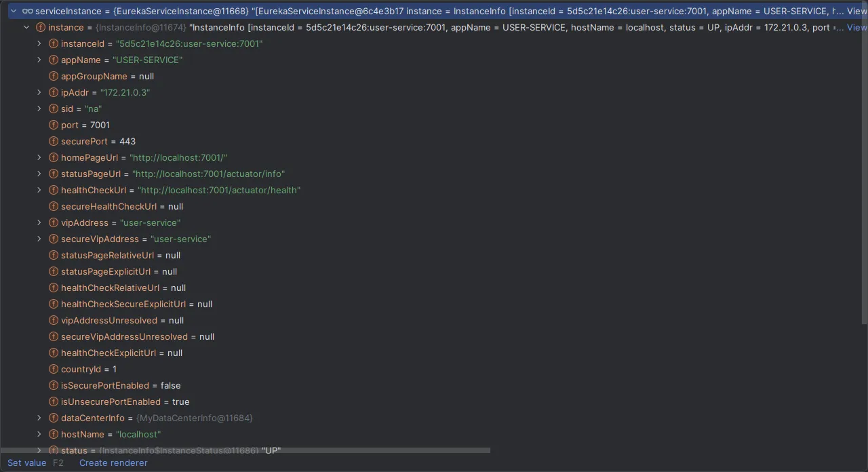Click the field icon beside isSecurePortEnabled
This screenshot has height=472, width=868.
(54, 385)
